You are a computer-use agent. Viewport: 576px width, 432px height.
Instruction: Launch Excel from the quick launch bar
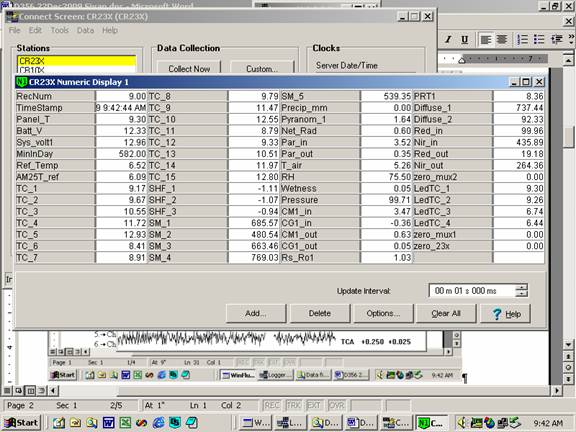pyautogui.click(x=125, y=423)
